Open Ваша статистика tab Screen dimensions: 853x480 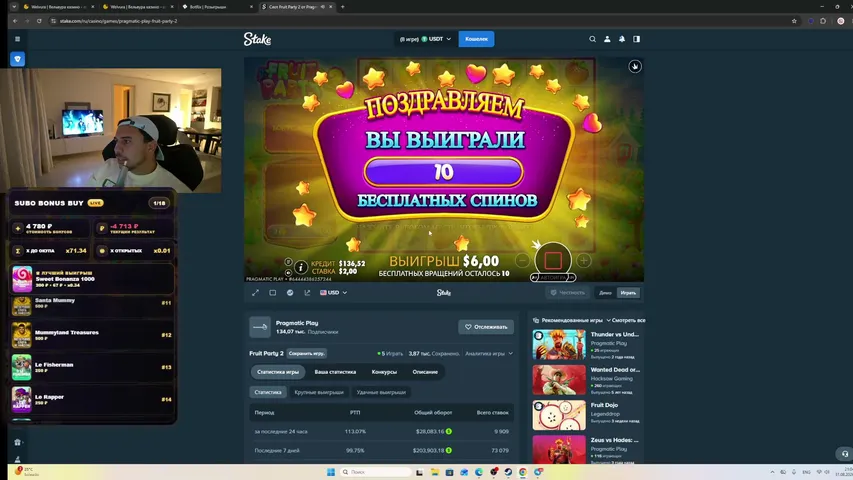coord(335,372)
